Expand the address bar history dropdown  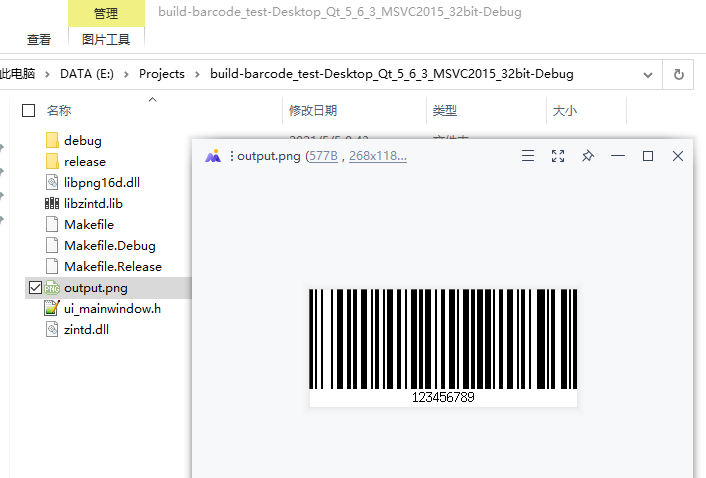click(x=648, y=74)
